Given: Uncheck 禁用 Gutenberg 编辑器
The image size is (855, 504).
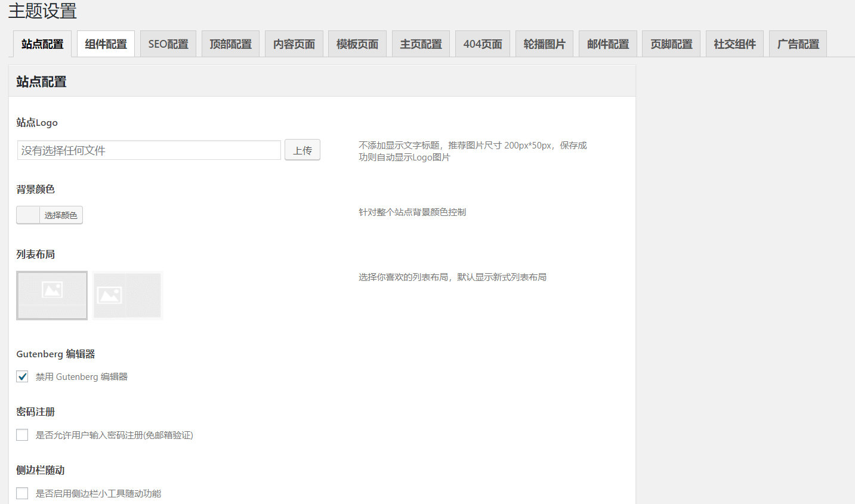Looking at the screenshot, I should click(22, 376).
